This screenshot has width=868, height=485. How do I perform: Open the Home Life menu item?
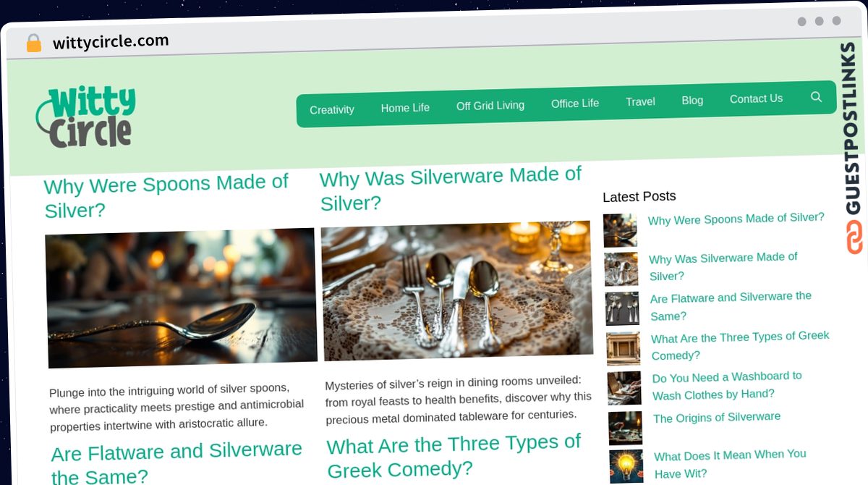coord(405,108)
